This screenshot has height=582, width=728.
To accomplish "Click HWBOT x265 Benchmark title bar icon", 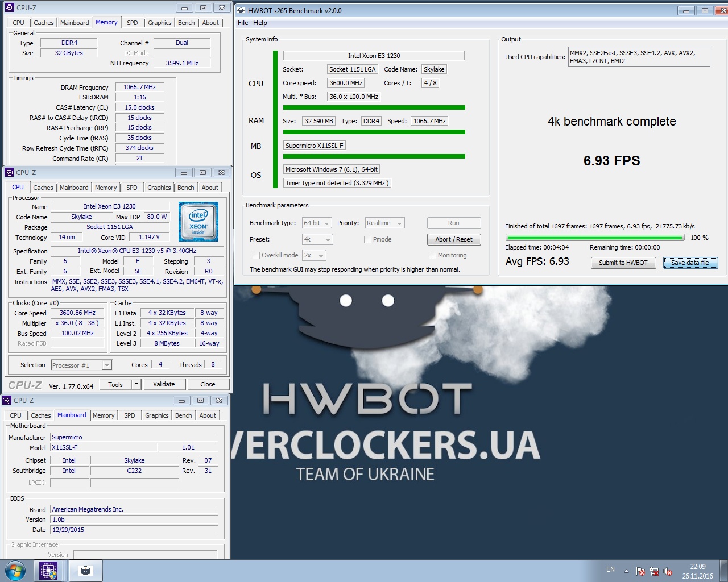I will tap(241, 10).
